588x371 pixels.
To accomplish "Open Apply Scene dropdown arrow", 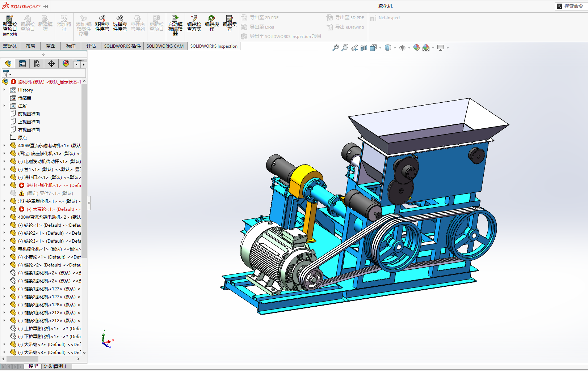I will tap(433, 48).
